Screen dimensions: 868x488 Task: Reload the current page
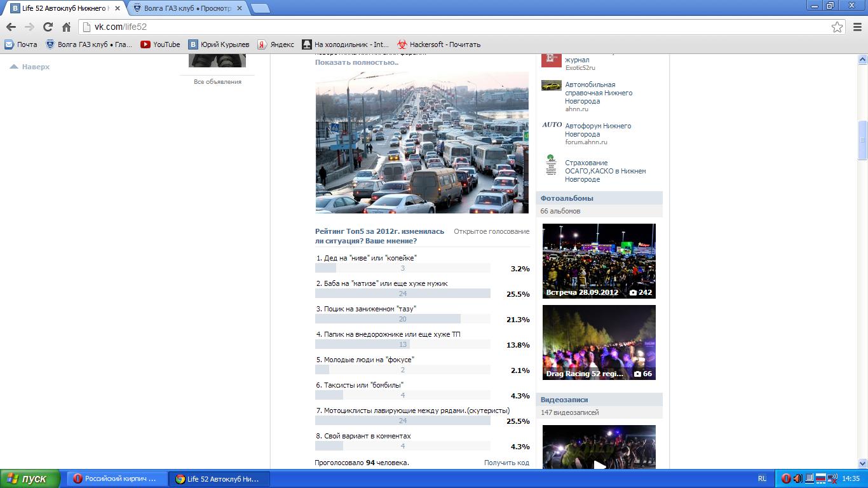pos(48,27)
